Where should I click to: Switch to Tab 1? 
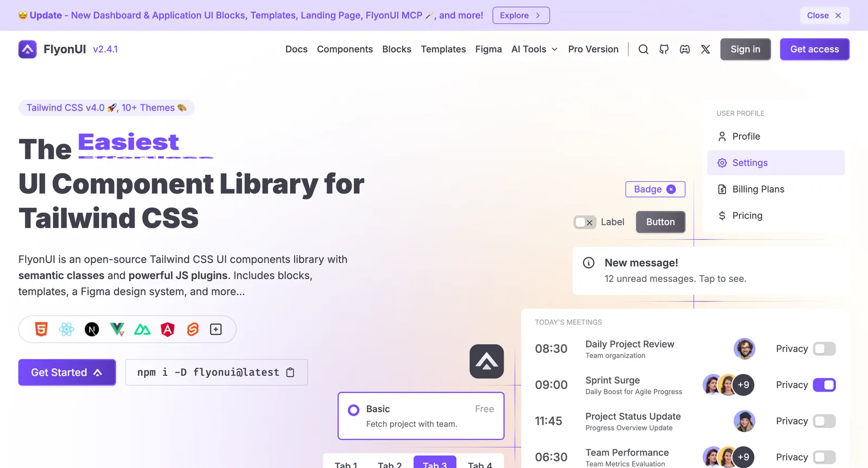(346, 463)
